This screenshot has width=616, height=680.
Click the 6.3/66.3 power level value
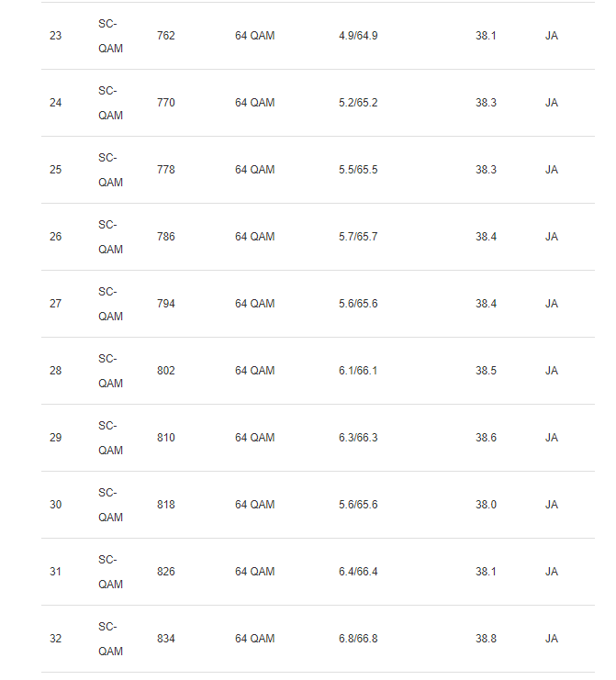tap(358, 438)
